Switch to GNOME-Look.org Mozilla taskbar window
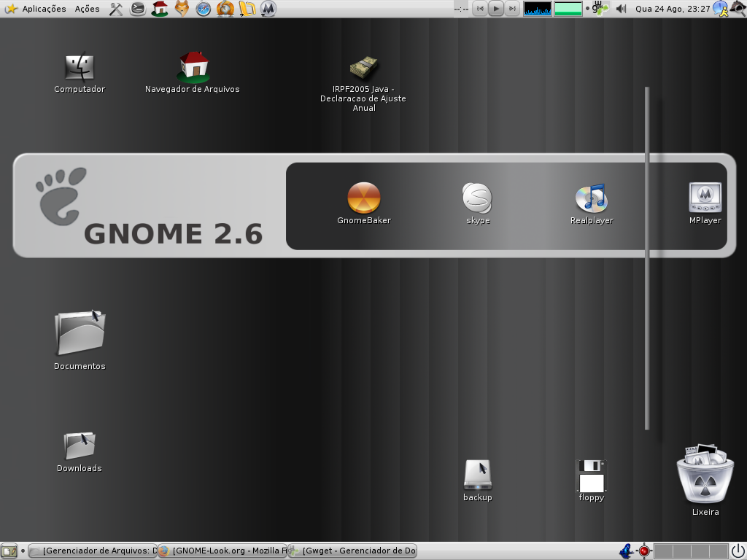This screenshot has height=560, width=747. tap(222, 551)
